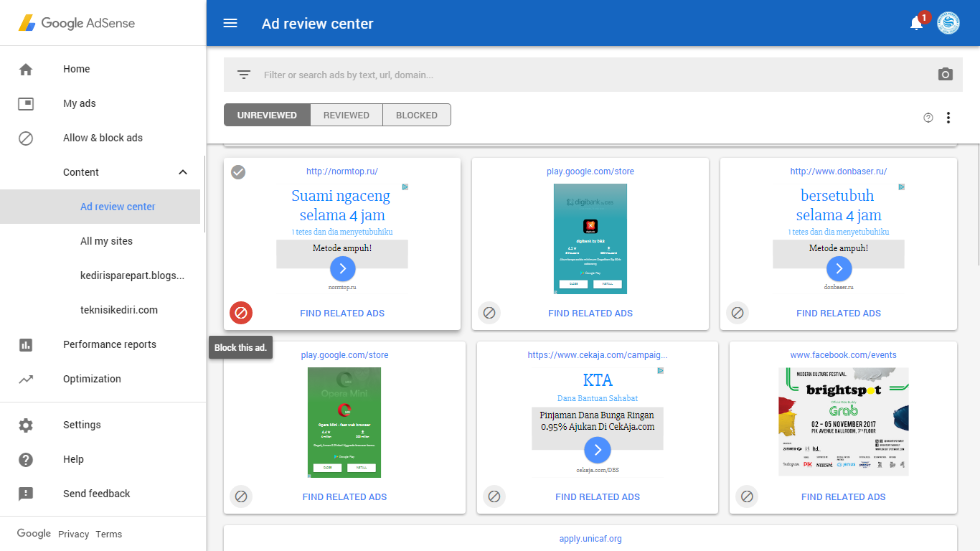Viewport: 980px width, 551px height.
Task: Block the digibank play.google.com ad
Action: 489,313
